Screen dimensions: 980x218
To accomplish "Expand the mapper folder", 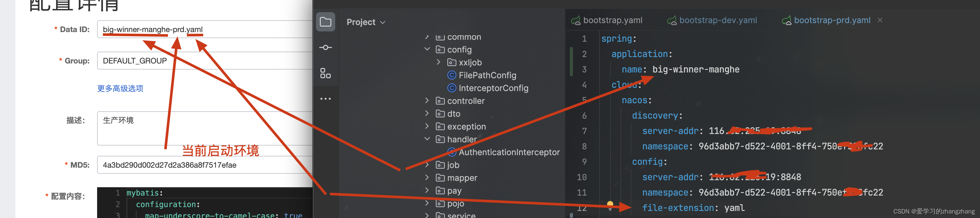I will (427, 177).
